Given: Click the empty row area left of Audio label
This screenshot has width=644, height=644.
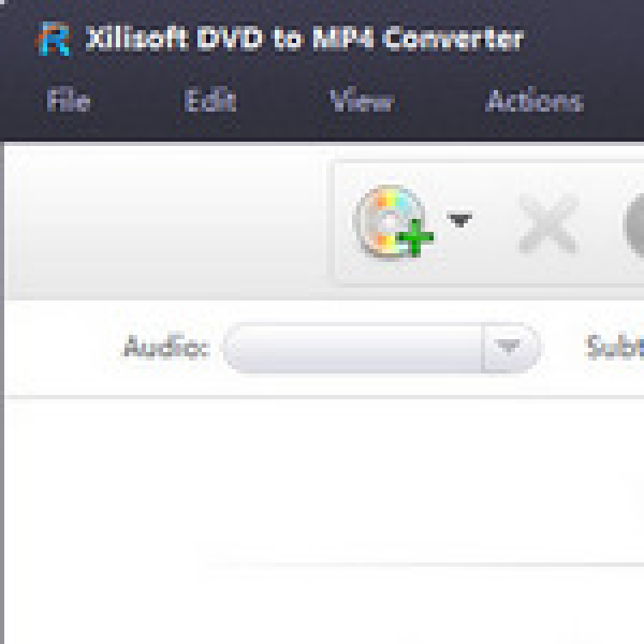Looking at the screenshot, I should pyautogui.click(x=64, y=348).
